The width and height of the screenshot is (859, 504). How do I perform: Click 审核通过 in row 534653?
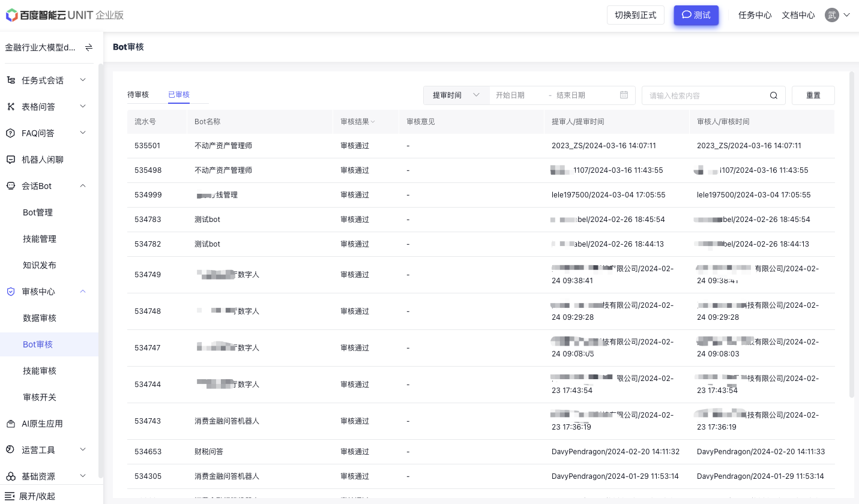click(355, 452)
